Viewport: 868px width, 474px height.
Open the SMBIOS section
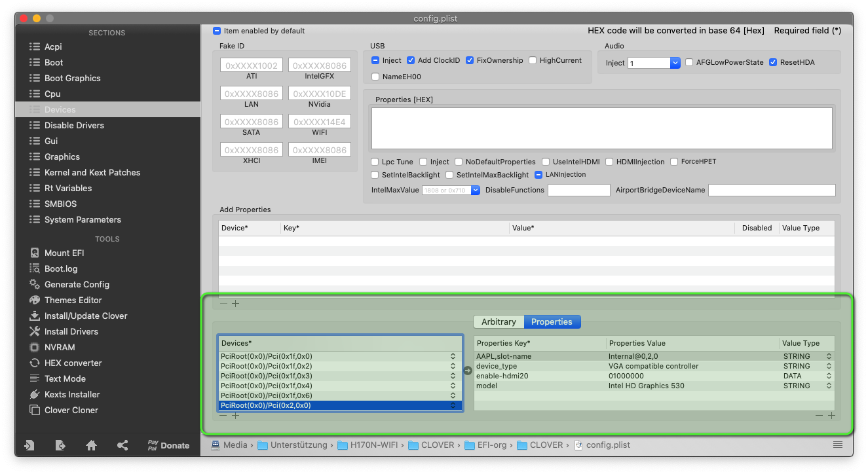(x=107, y=204)
